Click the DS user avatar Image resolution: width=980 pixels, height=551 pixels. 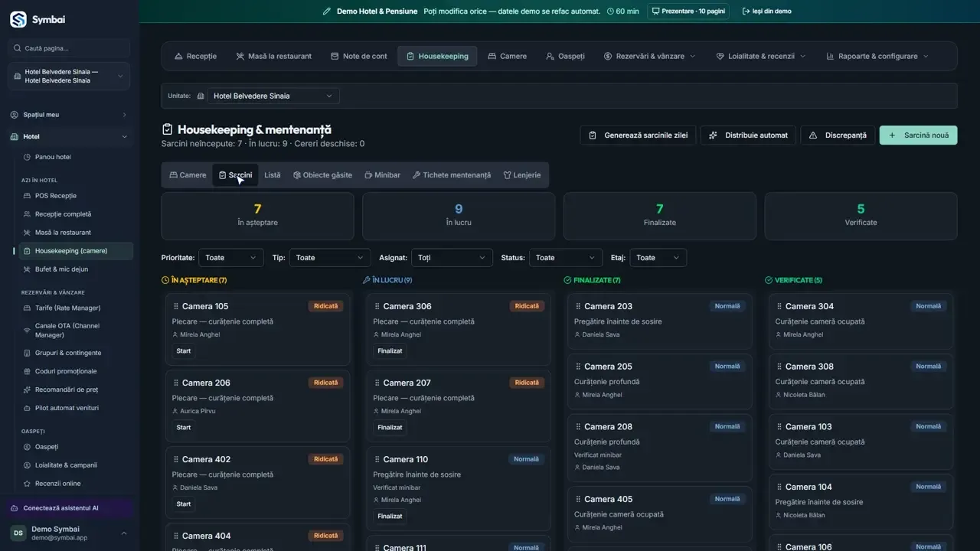[x=18, y=533]
